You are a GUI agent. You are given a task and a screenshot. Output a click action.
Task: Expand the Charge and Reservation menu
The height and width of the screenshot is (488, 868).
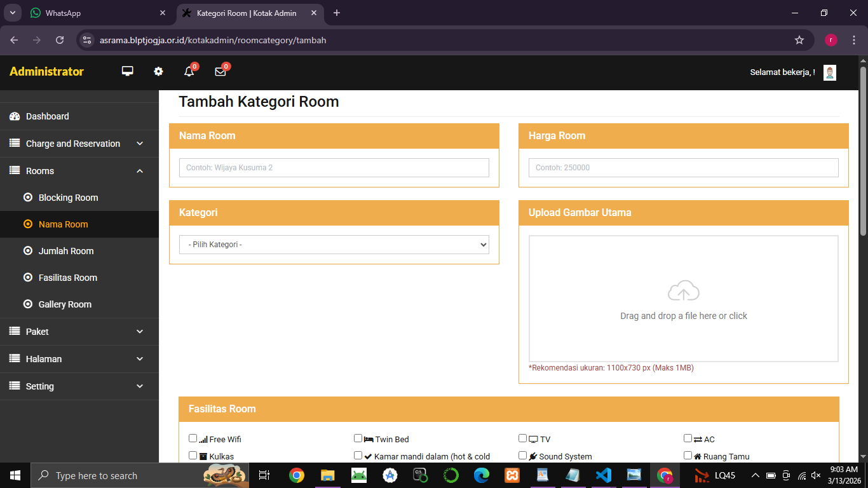[79, 144]
